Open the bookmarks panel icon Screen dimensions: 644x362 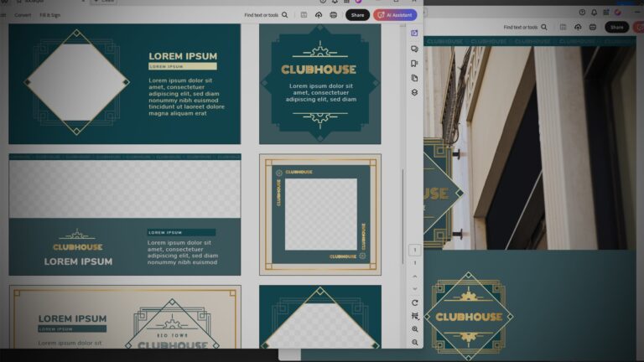point(414,63)
